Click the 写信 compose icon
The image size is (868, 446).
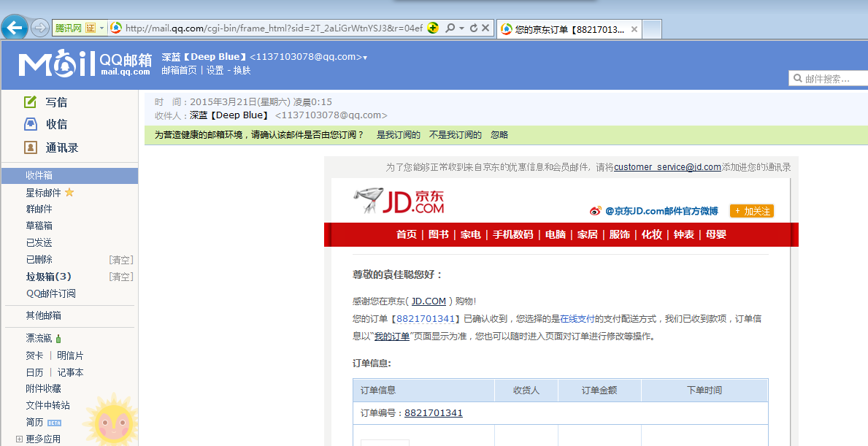tap(31, 101)
